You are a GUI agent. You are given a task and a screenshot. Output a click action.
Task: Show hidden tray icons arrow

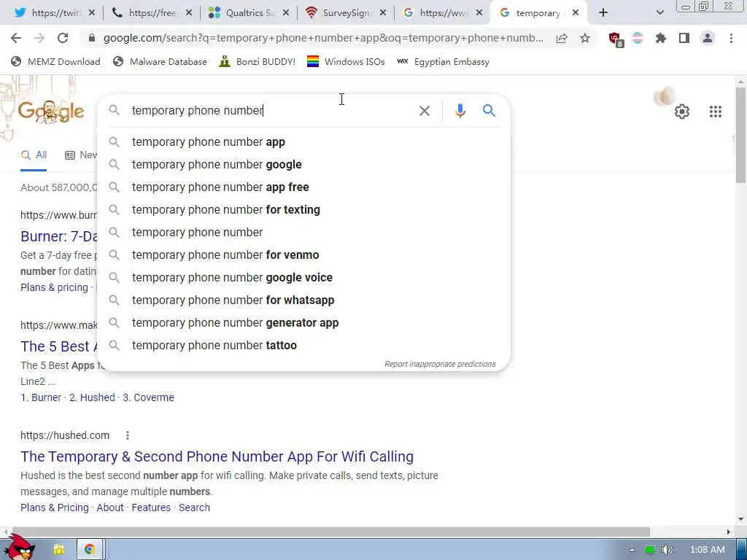(632, 550)
